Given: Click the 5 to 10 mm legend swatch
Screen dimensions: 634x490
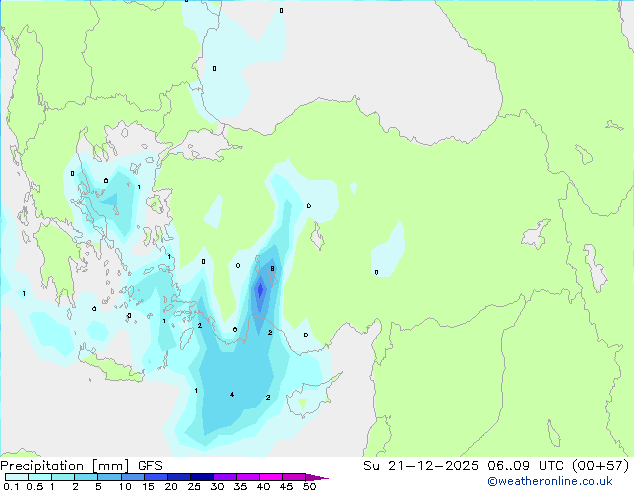Looking at the screenshot, I should pyautogui.click(x=109, y=477).
